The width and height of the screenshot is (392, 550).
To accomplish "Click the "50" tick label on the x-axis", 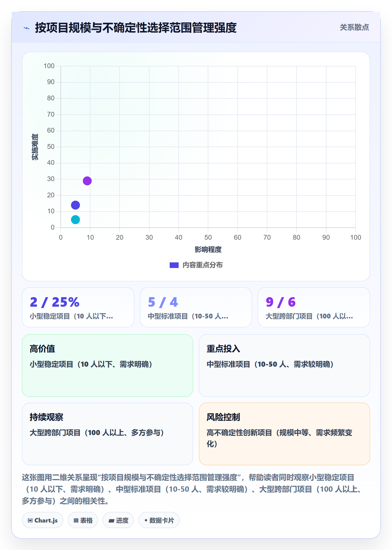I will pyautogui.click(x=208, y=238).
